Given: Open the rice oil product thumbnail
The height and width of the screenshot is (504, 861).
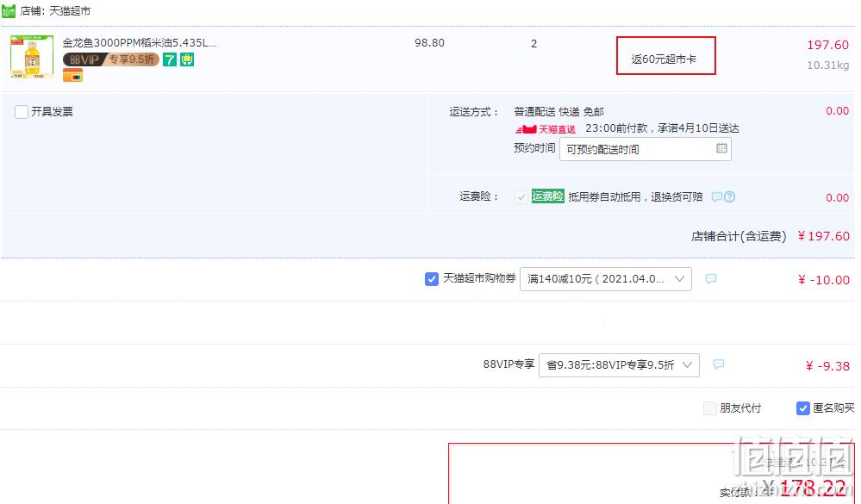Looking at the screenshot, I should tap(32, 57).
